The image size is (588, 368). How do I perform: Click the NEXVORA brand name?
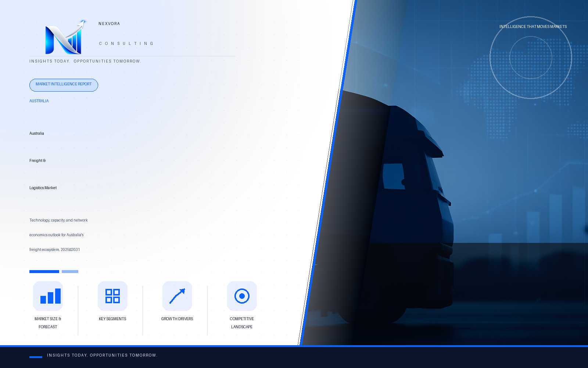click(x=109, y=24)
